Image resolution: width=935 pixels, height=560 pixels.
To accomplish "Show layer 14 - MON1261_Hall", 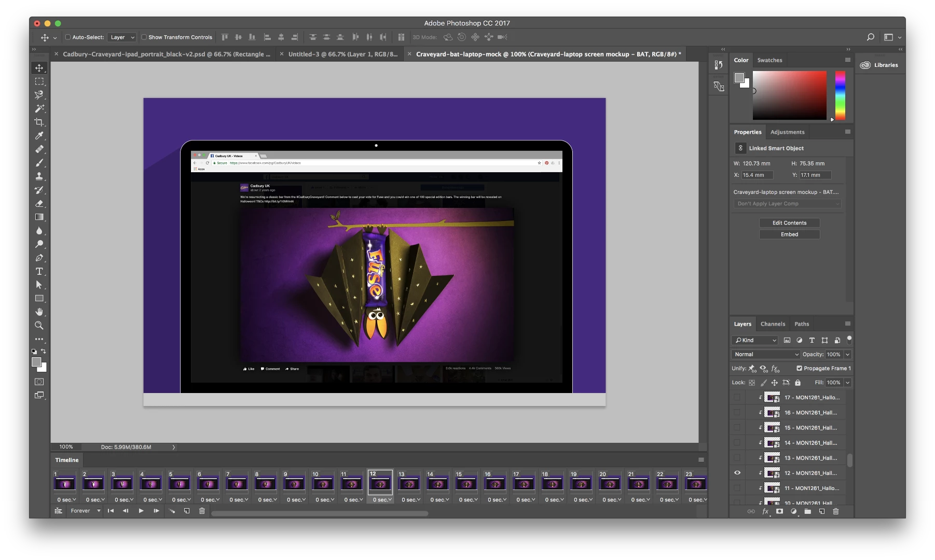I will click(x=737, y=443).
